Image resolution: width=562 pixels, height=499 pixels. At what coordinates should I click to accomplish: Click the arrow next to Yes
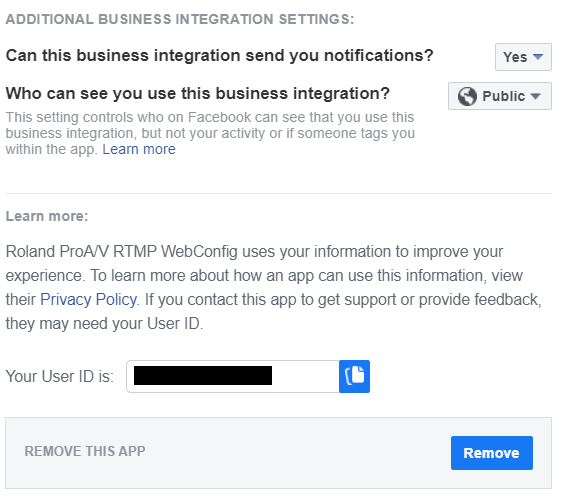(538, 57)
